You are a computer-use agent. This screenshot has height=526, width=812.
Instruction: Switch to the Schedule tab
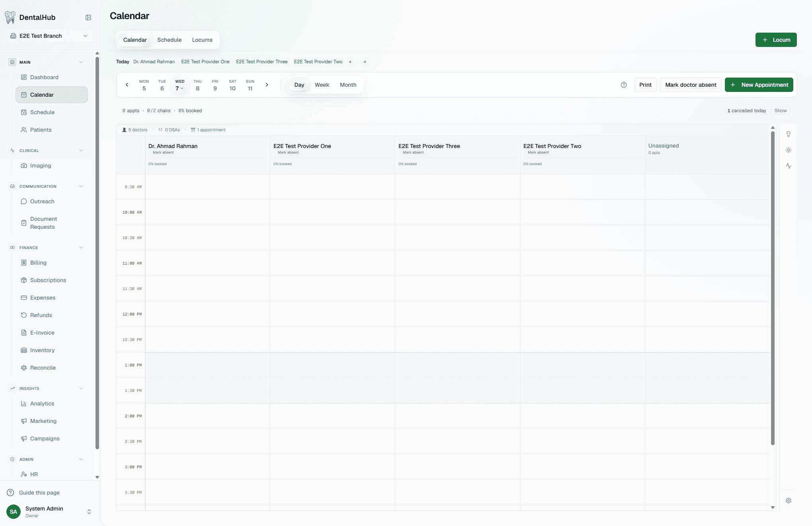169,40
